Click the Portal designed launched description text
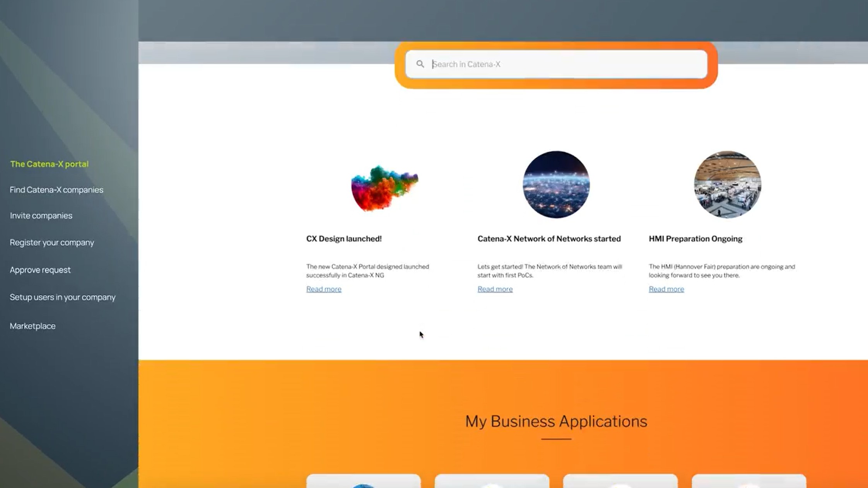868x488 pixels. [367, 271]
